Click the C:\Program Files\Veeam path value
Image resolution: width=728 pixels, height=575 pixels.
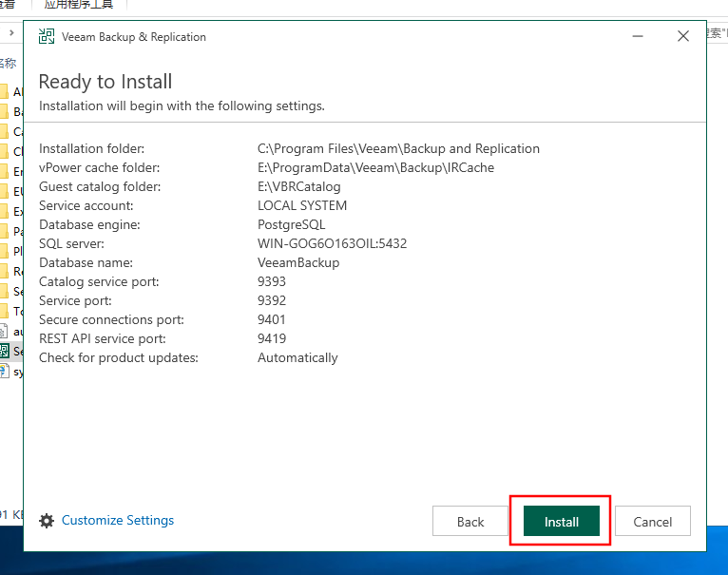tap(398, 148)
